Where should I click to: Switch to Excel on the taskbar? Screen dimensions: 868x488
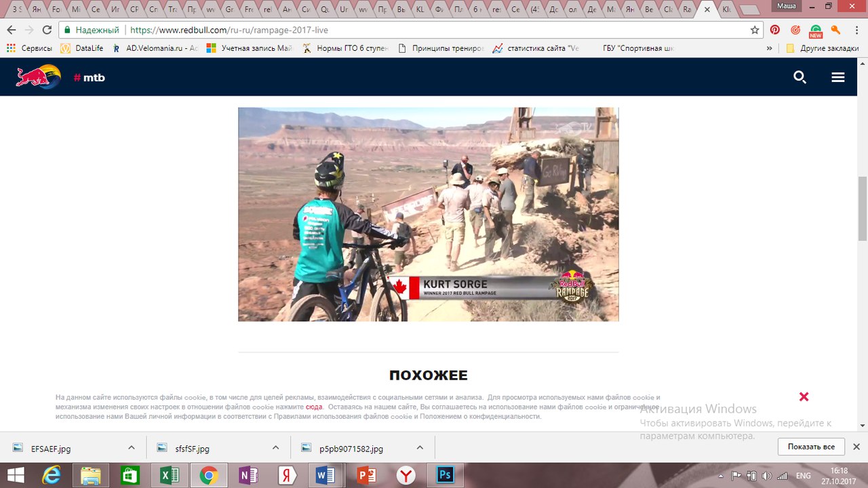(169, 475)
